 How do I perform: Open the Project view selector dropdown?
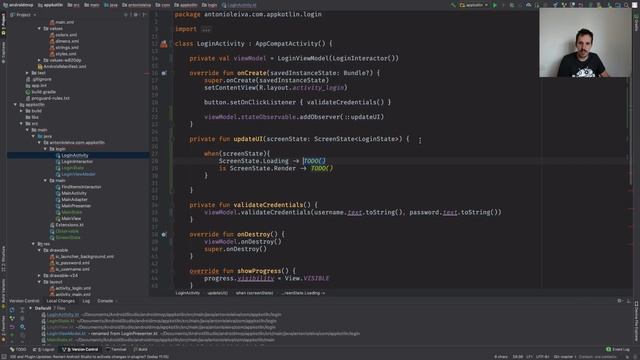tap(23, 15)
